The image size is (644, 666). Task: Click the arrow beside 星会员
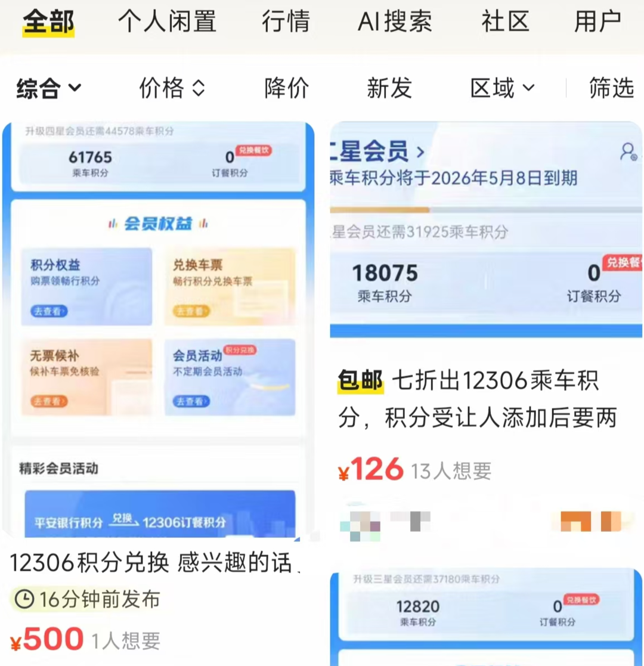coord(420,151)
